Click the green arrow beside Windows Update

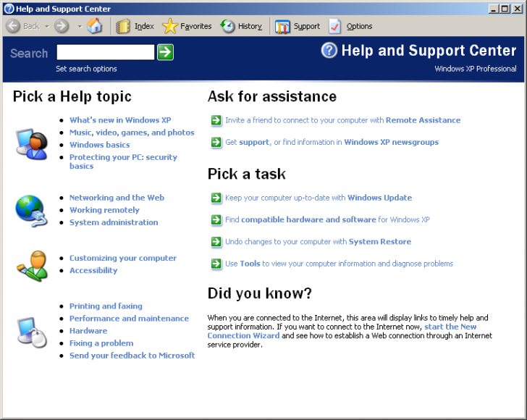coord(216,198)
